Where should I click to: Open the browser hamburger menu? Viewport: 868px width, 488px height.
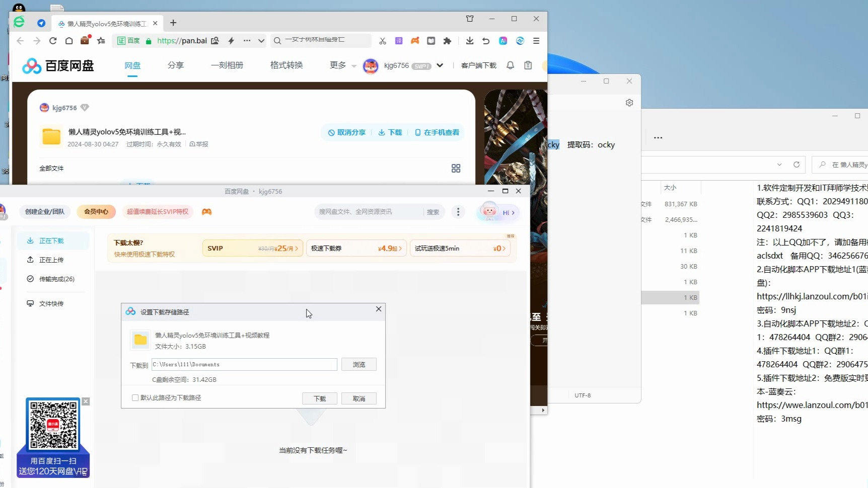point(536,41)
